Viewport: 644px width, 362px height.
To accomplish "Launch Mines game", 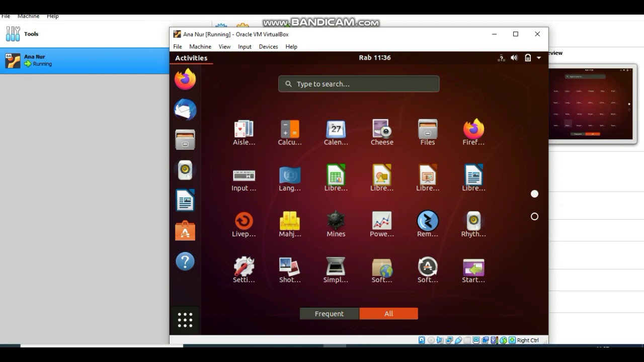I will point(336,224).
